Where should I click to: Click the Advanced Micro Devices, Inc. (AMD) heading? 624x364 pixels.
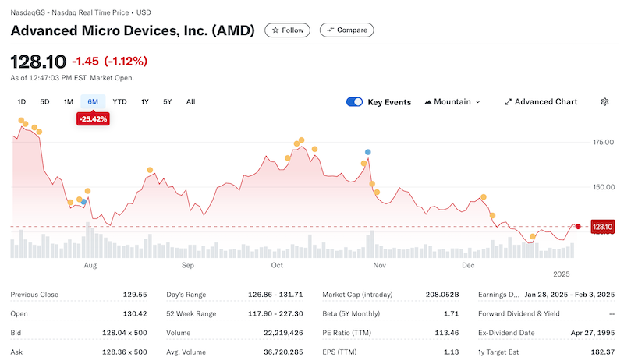(133, 30)
